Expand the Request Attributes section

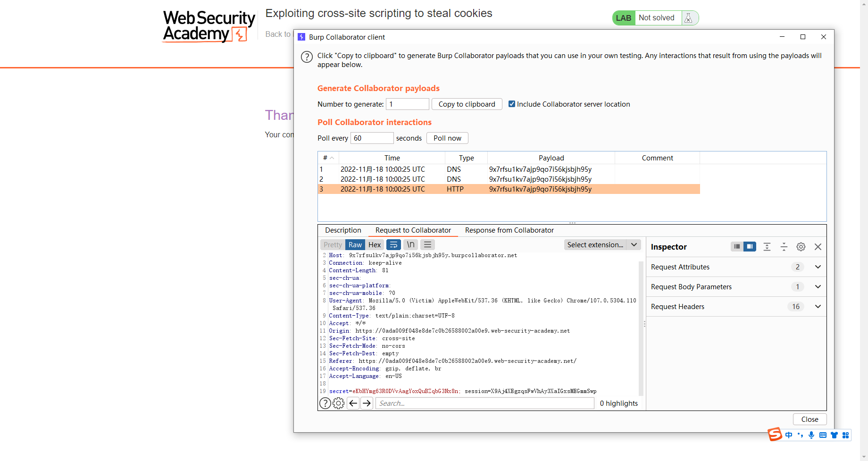pos(736,267)
